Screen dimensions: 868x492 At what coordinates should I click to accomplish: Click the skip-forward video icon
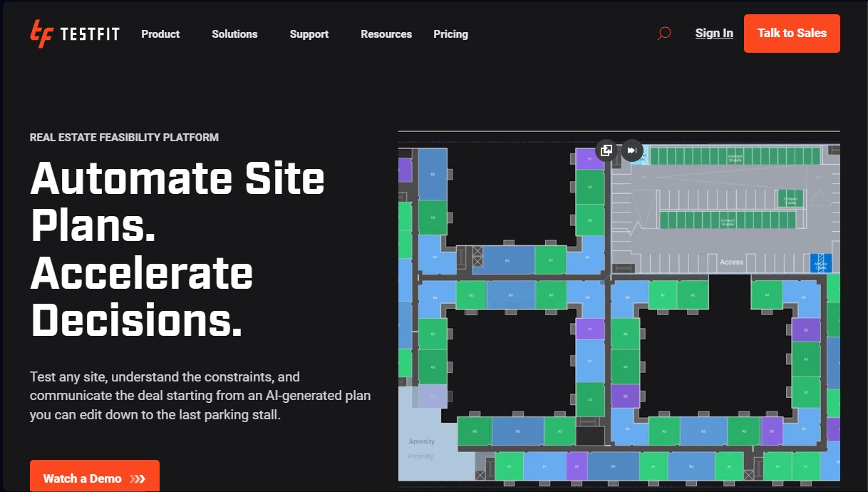[632, 150]
